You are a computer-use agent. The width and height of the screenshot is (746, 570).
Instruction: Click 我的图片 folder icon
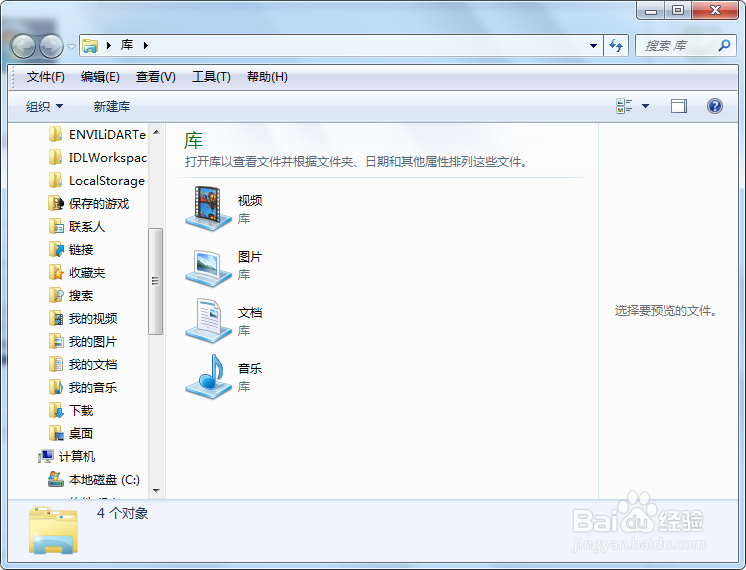56,341
